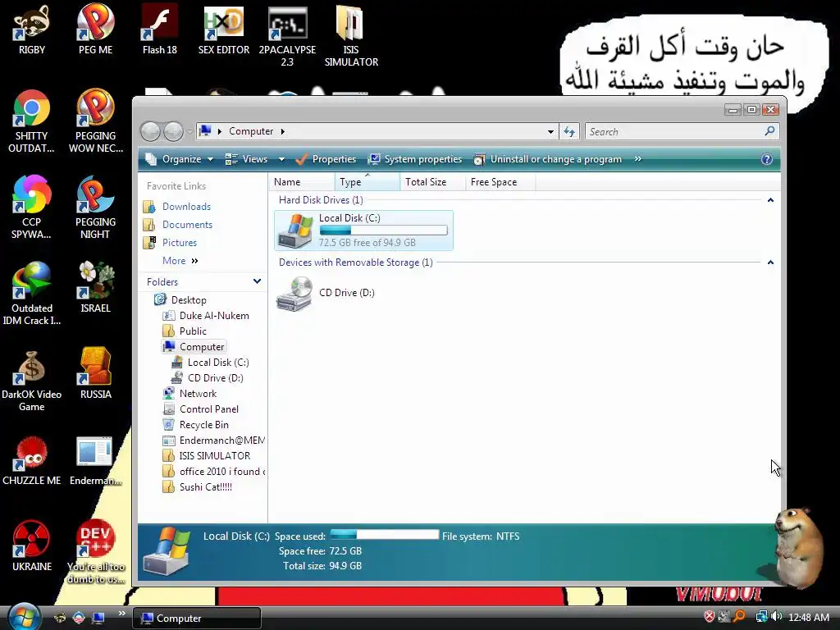Launch CHUZZLE ME desktop icon

pyautogui.click(x=32, y=459)
